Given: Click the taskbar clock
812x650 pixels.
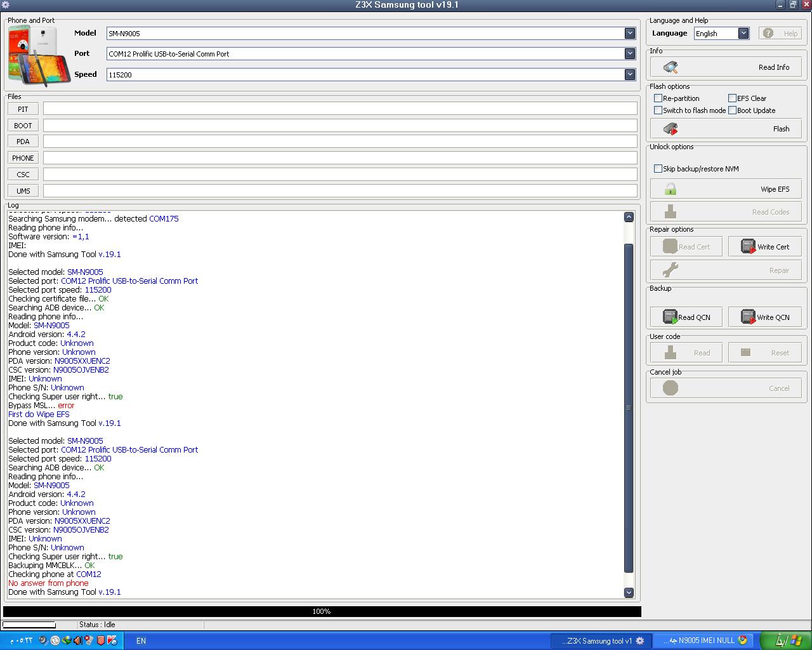Looking at the screenshot, I should (x=21, y=640).
